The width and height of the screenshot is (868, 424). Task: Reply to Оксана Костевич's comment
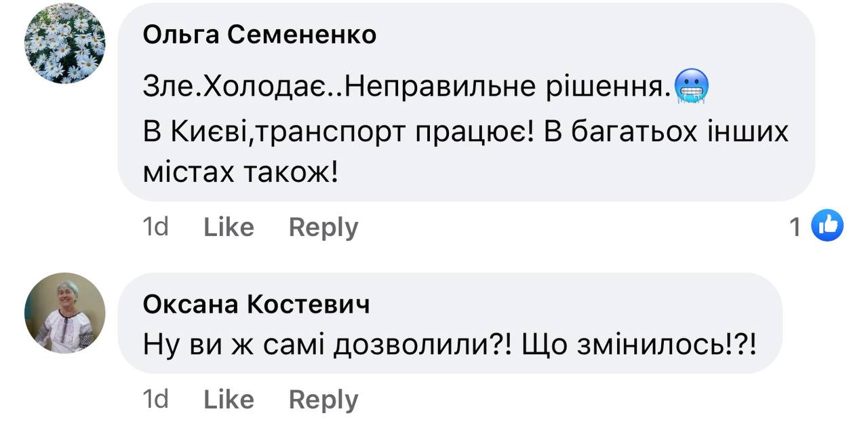tap(323, 399)
